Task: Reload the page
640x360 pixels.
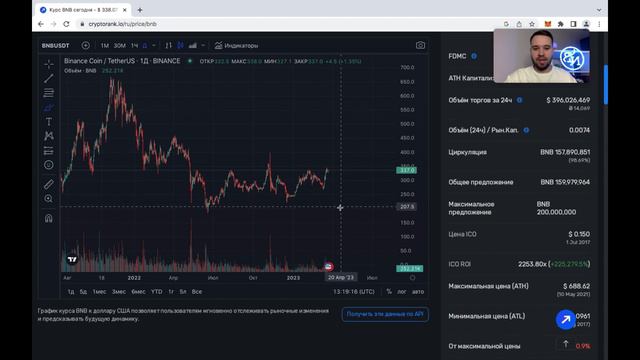Action: click(x=66, y=24)
